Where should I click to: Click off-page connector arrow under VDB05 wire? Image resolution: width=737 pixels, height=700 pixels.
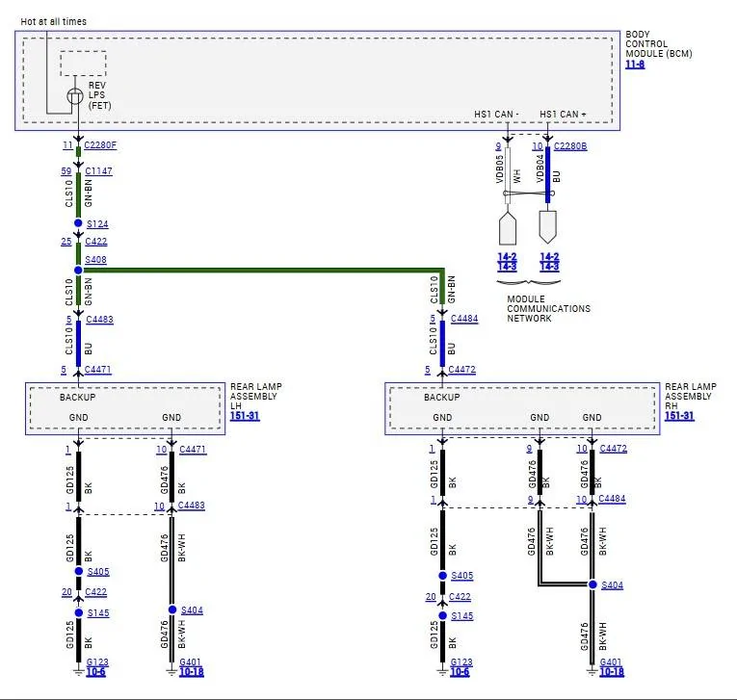point(508,229)
